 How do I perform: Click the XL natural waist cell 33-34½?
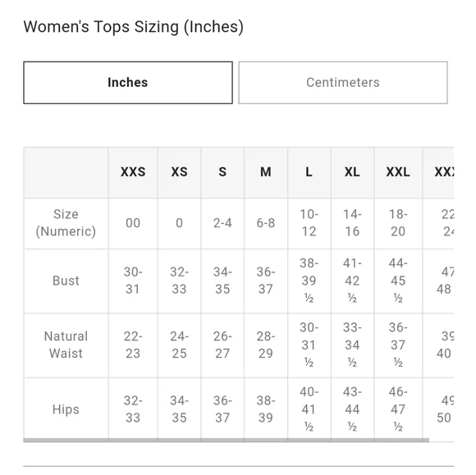click(x=352, y=345)
